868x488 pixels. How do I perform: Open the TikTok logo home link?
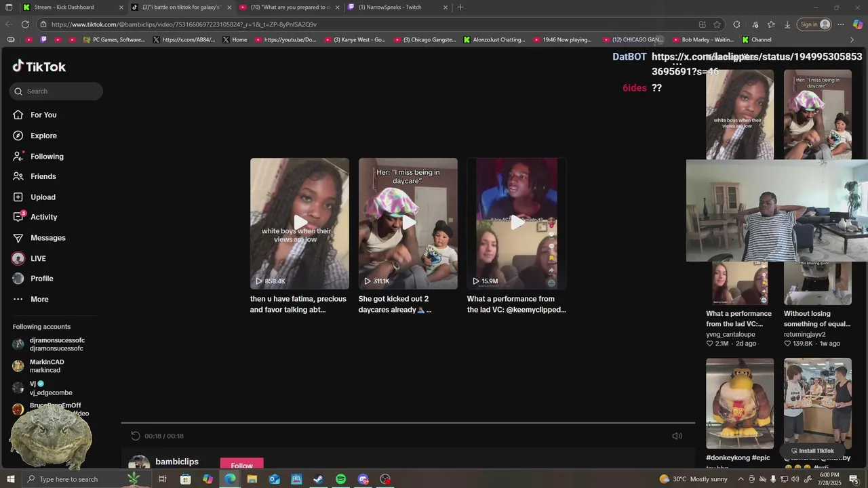click(39, 66)
